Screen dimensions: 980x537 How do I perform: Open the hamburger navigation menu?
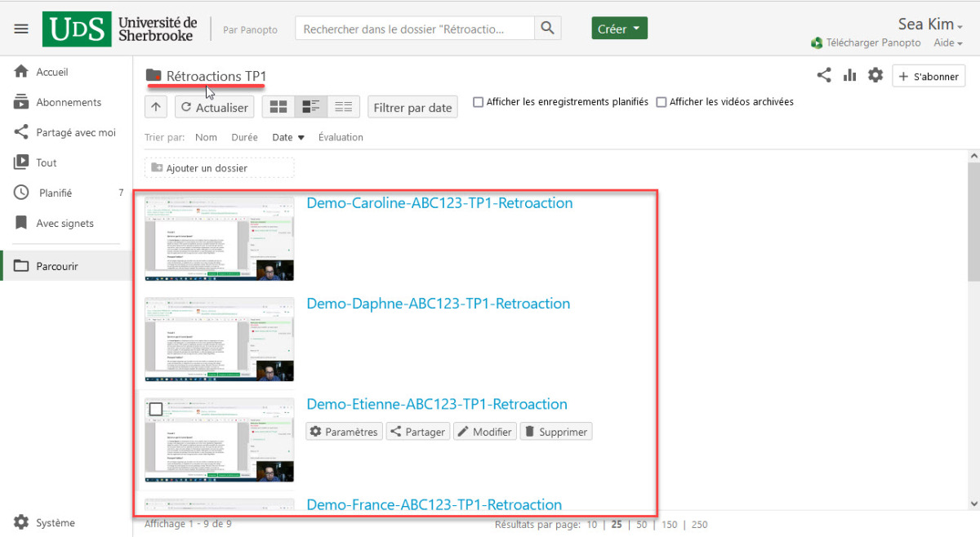21,29
